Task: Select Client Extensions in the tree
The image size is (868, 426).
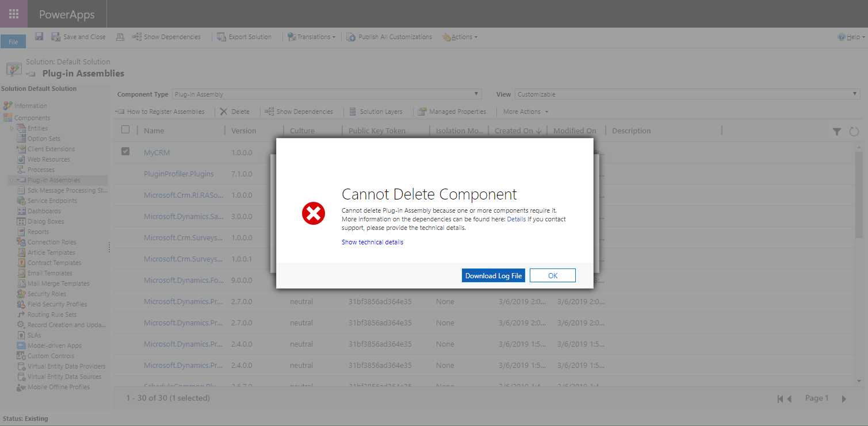Action: tap(51, 149)
